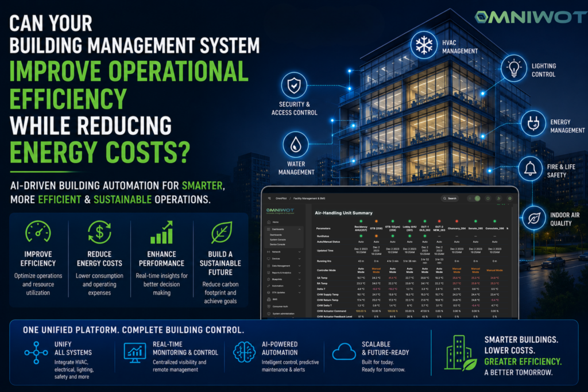This screenshot has width=588, height=392.
Task: Click the dashboard info circle icon
Action: [488, 198]
